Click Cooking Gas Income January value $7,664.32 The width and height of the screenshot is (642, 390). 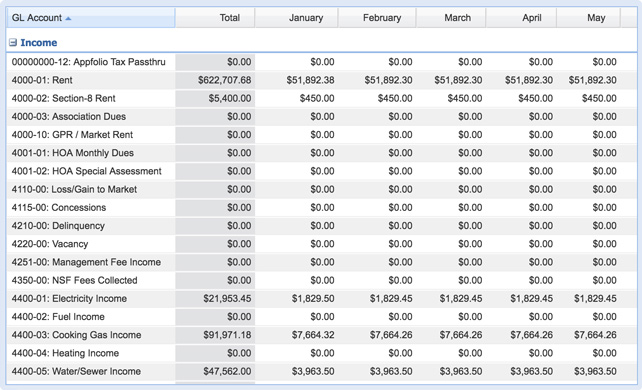313,335
